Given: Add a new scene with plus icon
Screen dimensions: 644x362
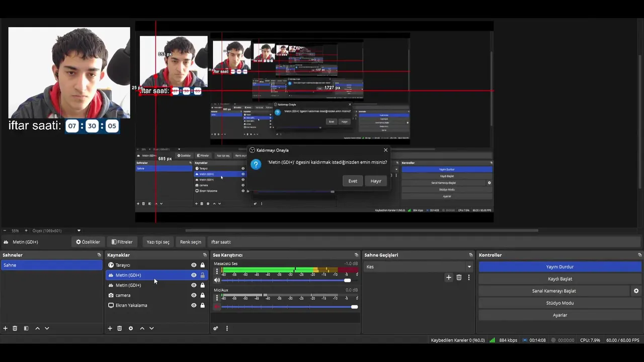Looking at the screenshot, I should (6, 328).
